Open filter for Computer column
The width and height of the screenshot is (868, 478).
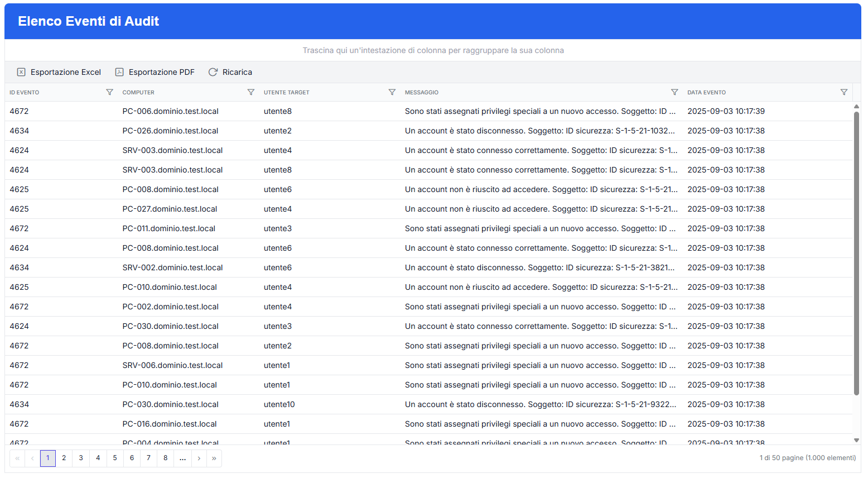click(x=250, y=92)
